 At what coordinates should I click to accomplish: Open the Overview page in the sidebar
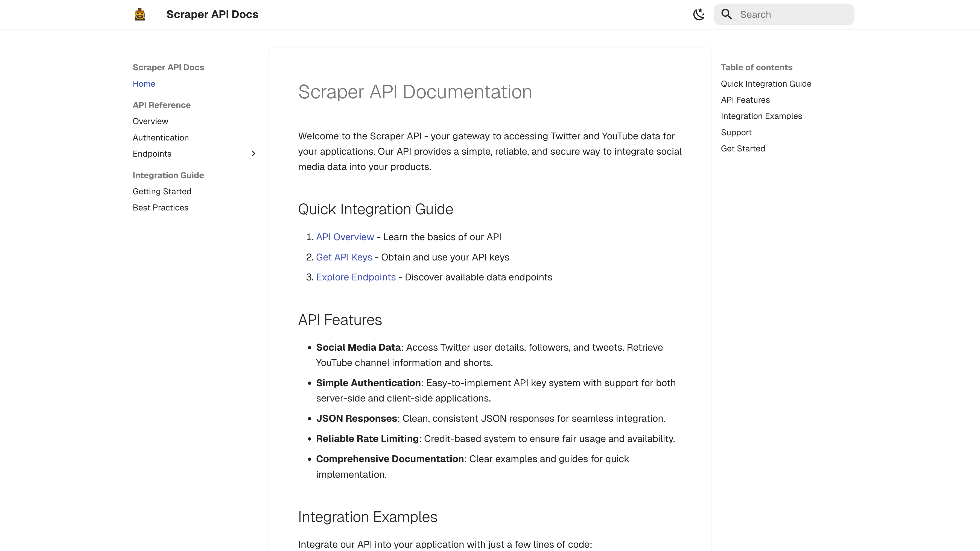click(150, 121)
